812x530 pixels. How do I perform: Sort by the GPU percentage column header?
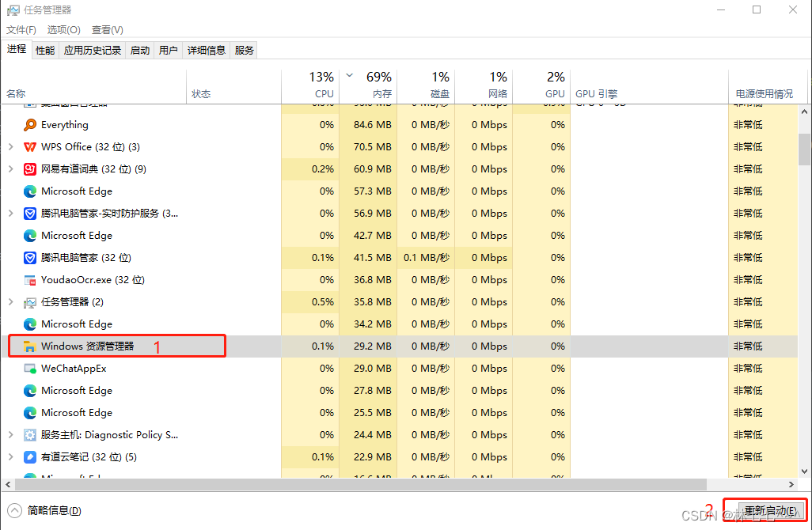click(541, 87)
